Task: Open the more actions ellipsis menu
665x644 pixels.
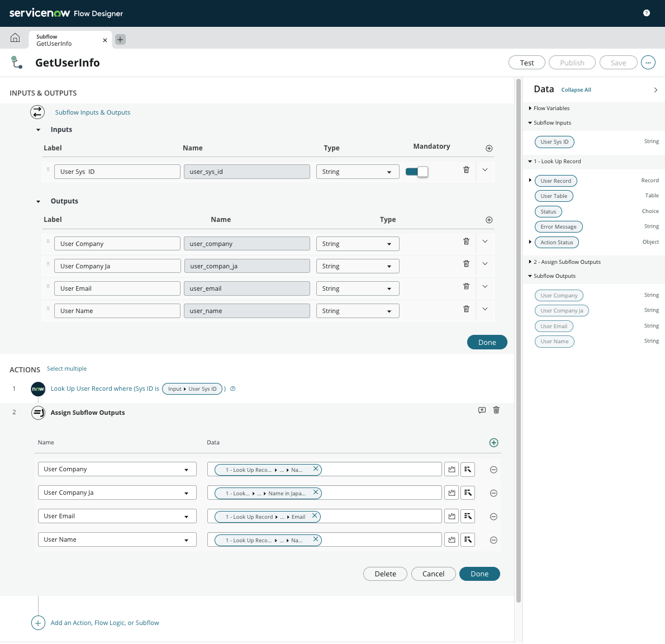Action: [x=648, y=63]
